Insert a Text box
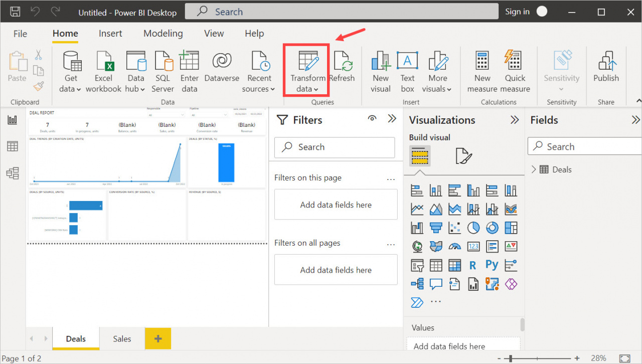The image size is (642, 364). 407,71
